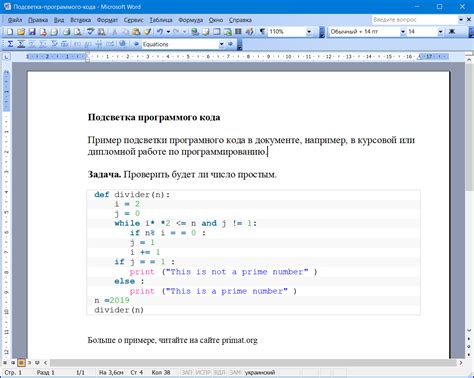Close the document with menu bar X

tap(468, 19)
